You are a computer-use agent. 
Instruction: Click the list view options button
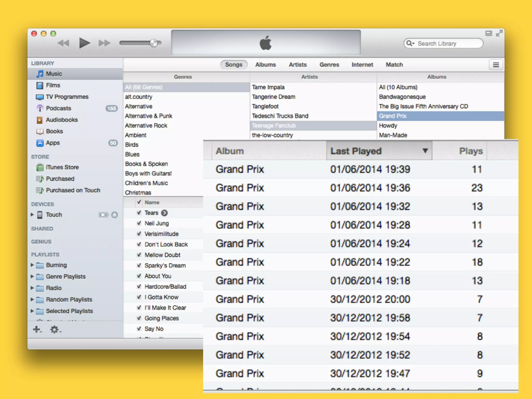(x=496, y=65)
